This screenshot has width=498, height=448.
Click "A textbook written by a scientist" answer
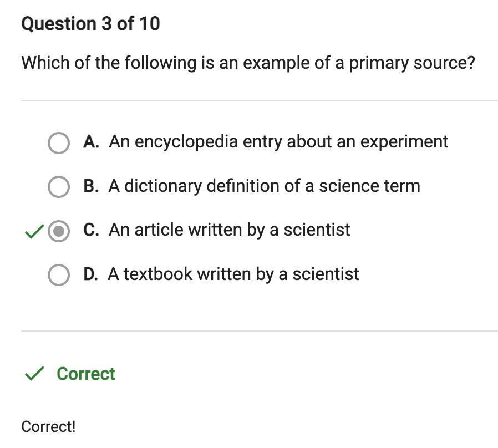[233, 274]
